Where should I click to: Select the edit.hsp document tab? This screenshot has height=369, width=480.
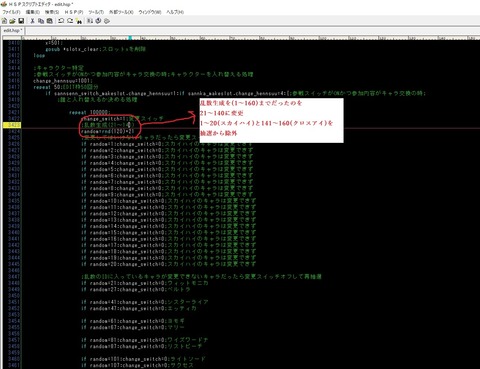[x=13, y=30]
